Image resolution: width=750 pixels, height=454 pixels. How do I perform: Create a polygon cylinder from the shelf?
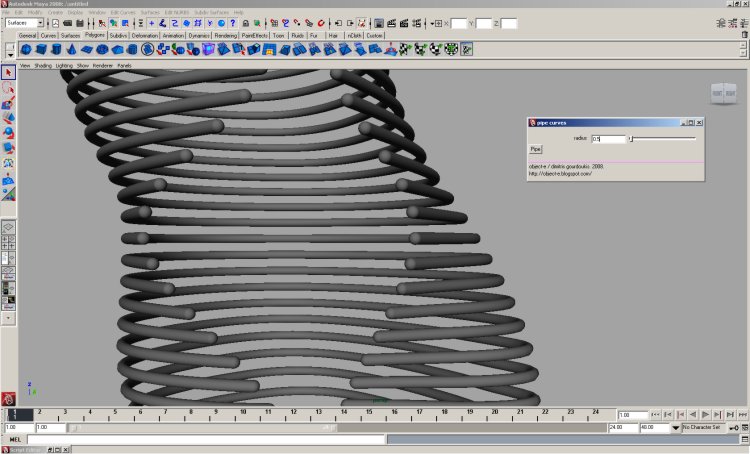[x=56, y=49]
